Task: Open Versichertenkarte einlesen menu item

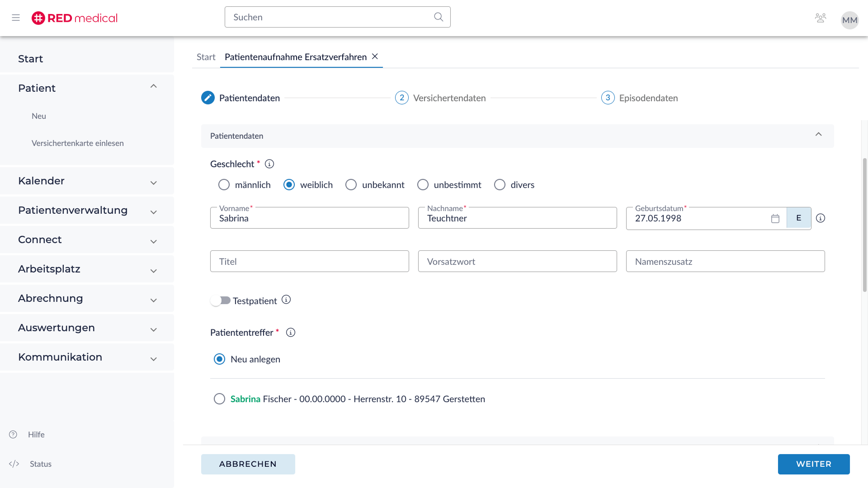Action: tap(77, 143)
